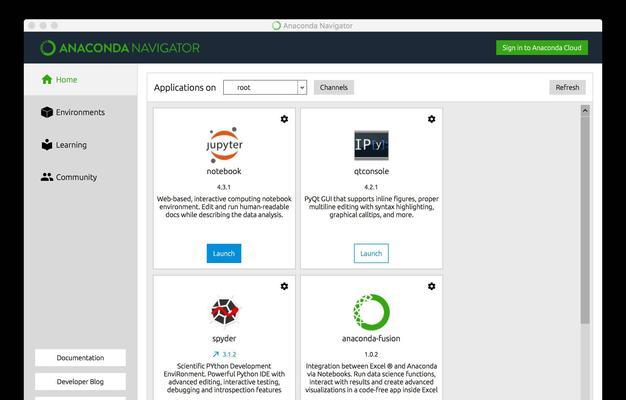The width and height of the screenshot is (626, 400).
Task: Click the Anaconda Navigator window title
Action: click(318, 26)
